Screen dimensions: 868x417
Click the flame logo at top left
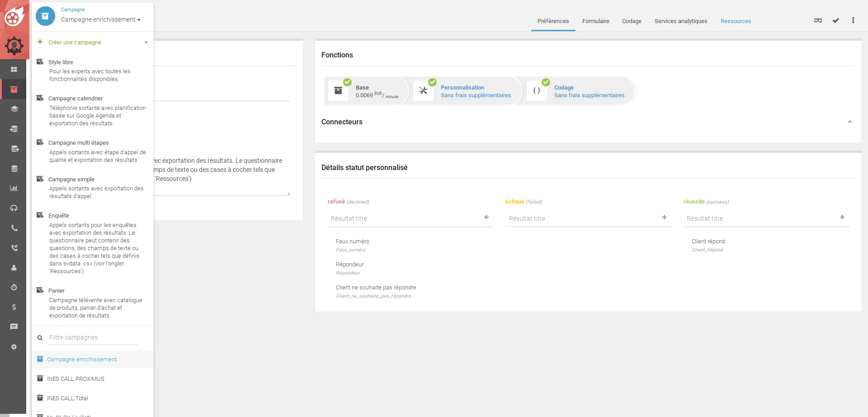[14, 16]
